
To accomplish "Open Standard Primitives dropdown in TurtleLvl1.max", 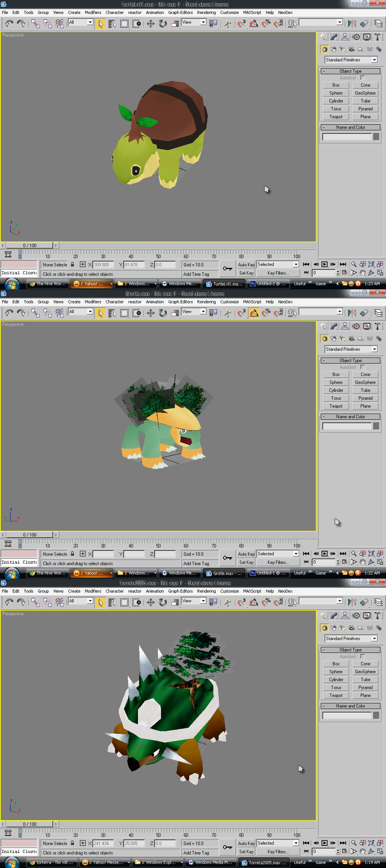I will click(351, 60).
